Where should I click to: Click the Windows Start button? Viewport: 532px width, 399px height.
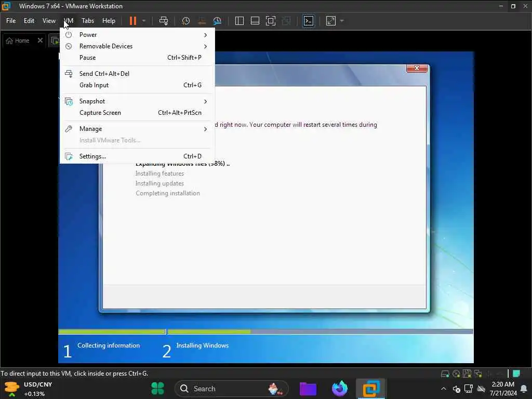[x=157, y=389]
